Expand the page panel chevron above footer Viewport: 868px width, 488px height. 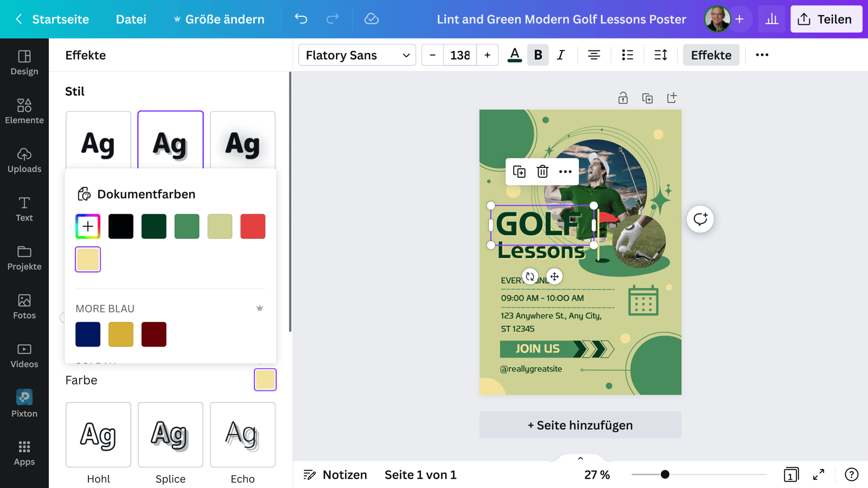pyautogui.click(x=580, y=458)
